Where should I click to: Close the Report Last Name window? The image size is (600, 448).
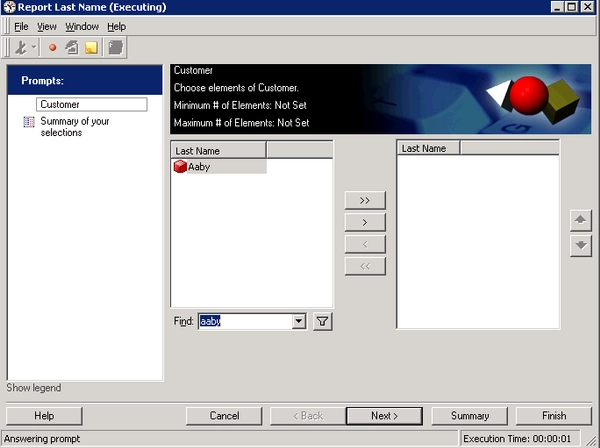tap(587, 7)
